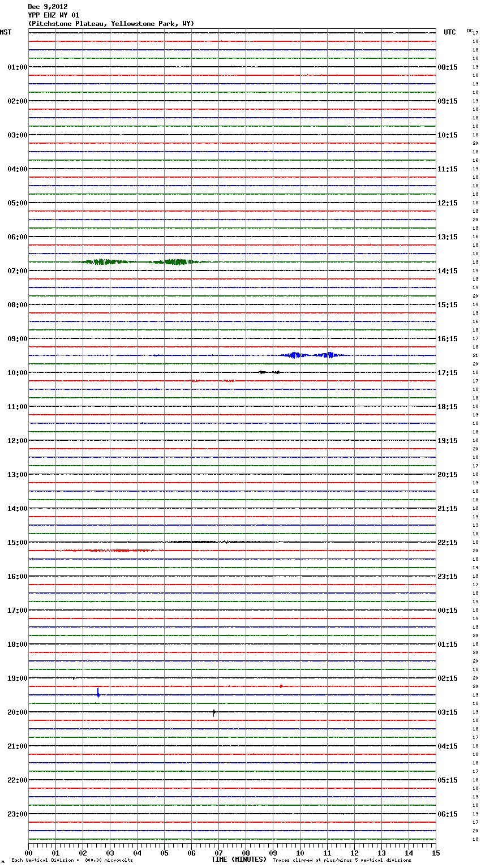This screenshot has width=481, height=868.
Task: Click the small black event on the 10:00 trace
Action: point(269,372)
